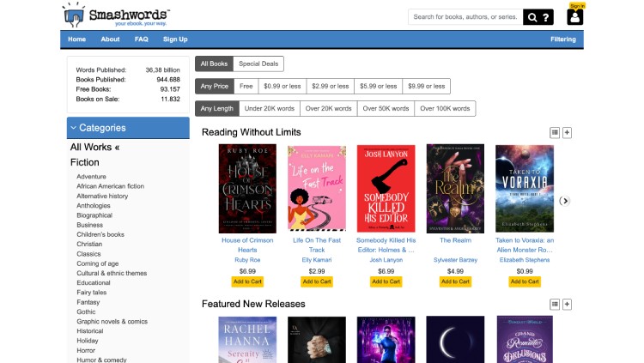644x363 pixels.
Task: Add Somebody Killed His Editor to cart
Action: pos(386,281)
